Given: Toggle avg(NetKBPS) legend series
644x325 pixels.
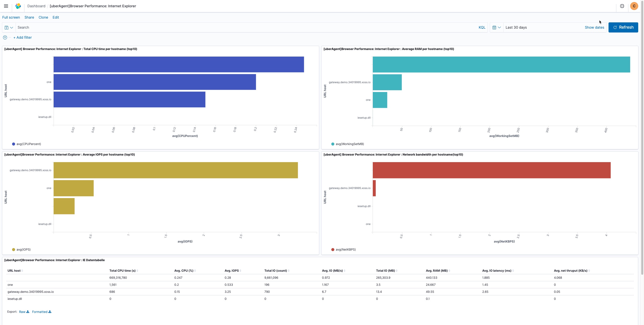Looking at the screenshot, I should (345, 250).
